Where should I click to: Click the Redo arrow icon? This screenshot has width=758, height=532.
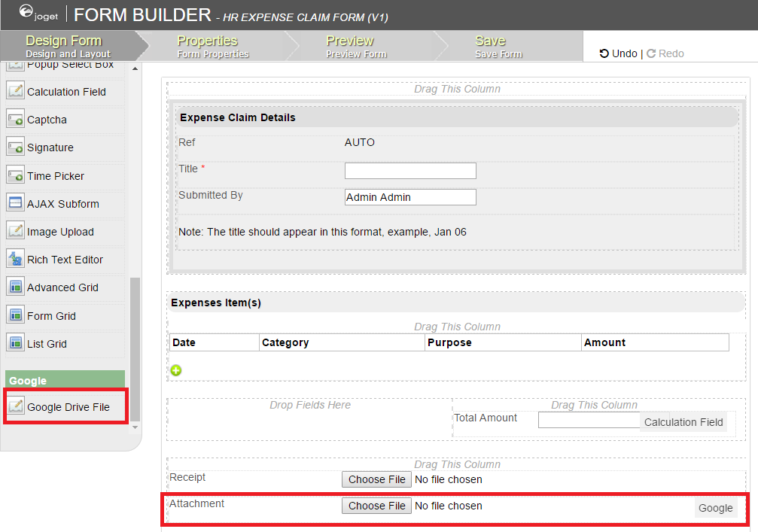[651, 53]
